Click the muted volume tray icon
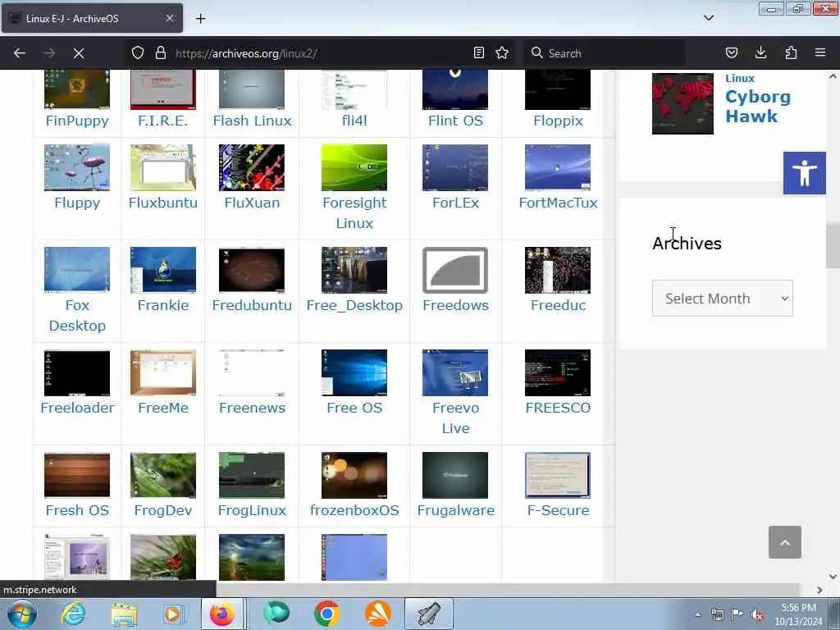Image resolution: width=840 pixels, height=630 pixels. 756,614
